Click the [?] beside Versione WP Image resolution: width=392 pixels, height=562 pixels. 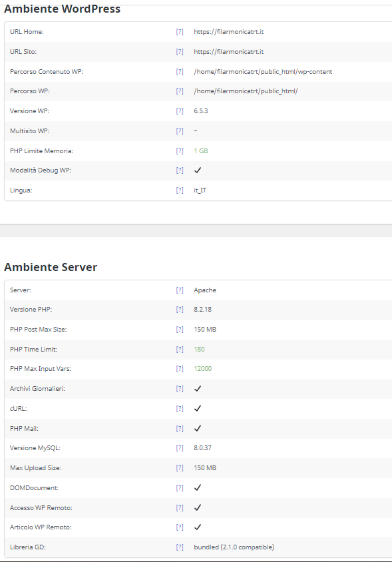[180, 111]
